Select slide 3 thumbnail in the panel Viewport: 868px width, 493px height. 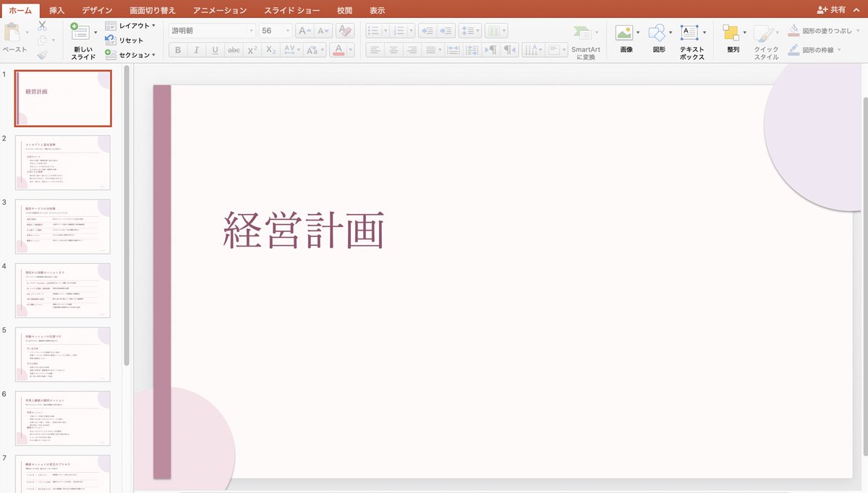pyautogui.click(x=63, y=226)
